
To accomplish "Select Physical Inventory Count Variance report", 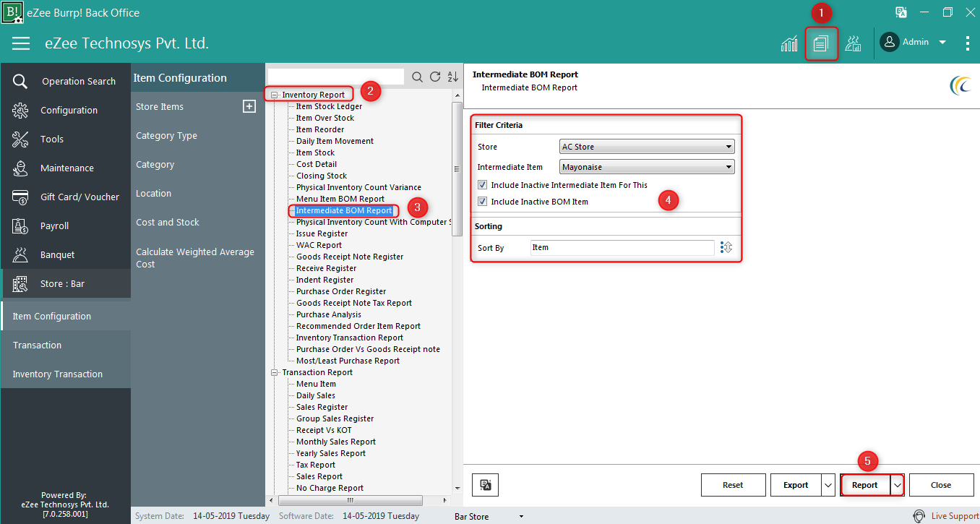I will point(358,187).
